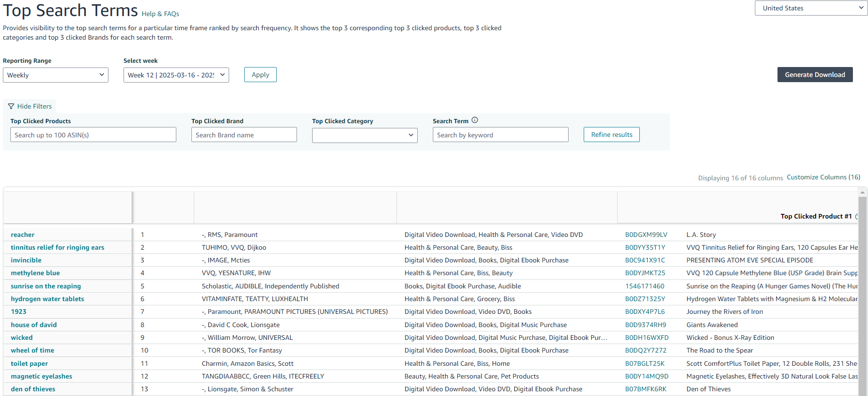Select 'Displaying 16 of 16 columns' text

coord(740,178)
